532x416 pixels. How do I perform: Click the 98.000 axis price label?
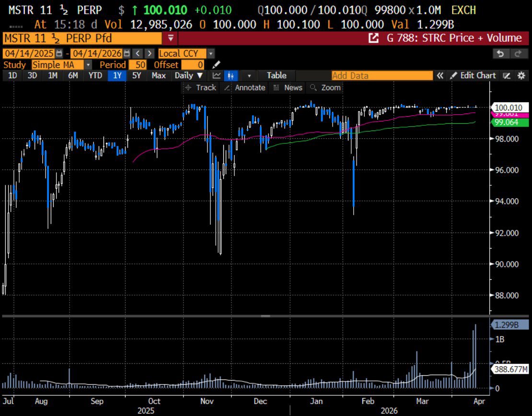[507, 139]
